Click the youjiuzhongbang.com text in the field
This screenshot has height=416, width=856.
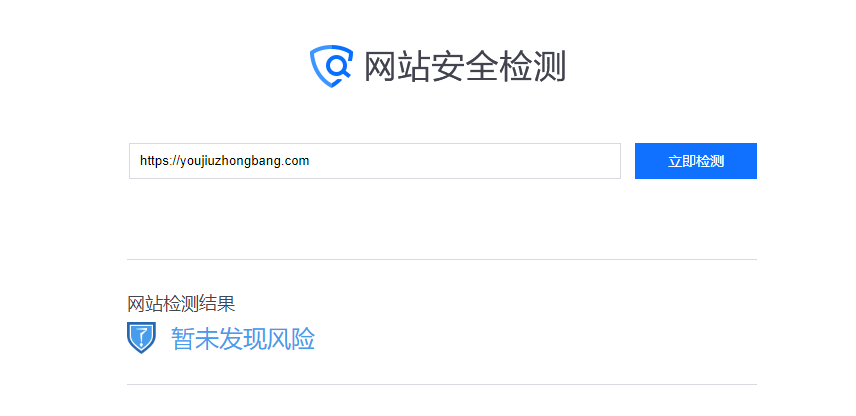tap(245, 161)
